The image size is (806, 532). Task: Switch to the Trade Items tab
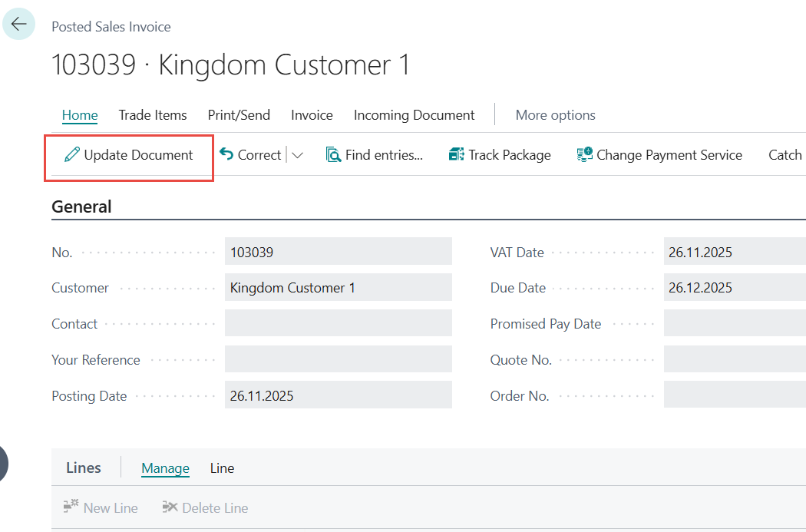click(x=153, y=115)
